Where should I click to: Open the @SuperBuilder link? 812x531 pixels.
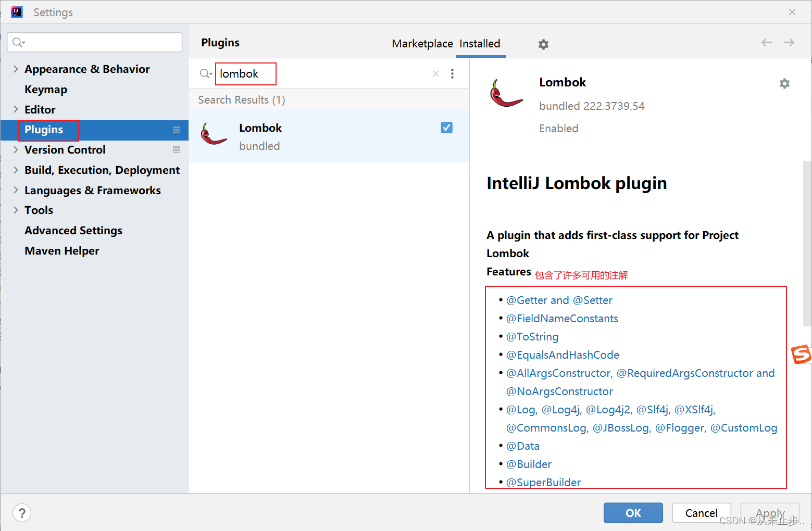click(x=543, y=483)
